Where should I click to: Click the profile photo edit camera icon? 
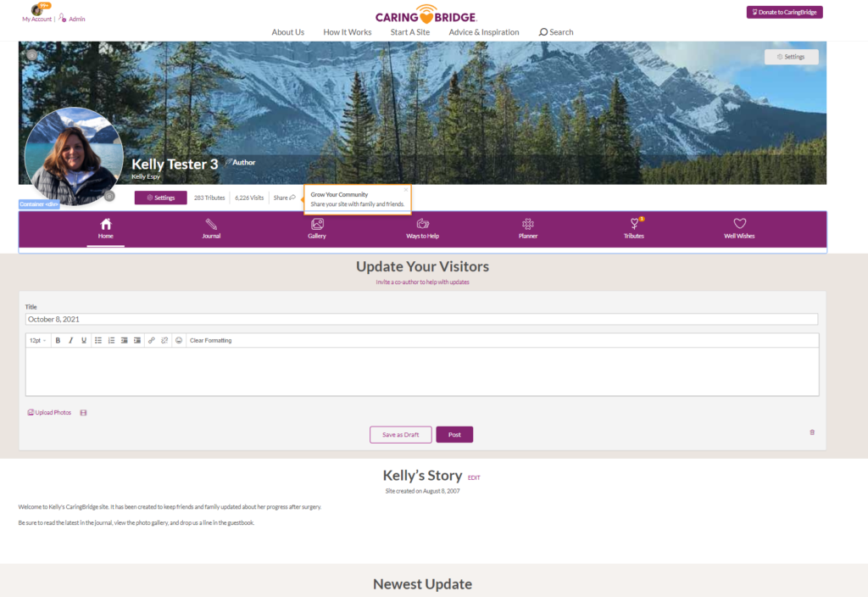pyautogui.click(x=109, y=196)
